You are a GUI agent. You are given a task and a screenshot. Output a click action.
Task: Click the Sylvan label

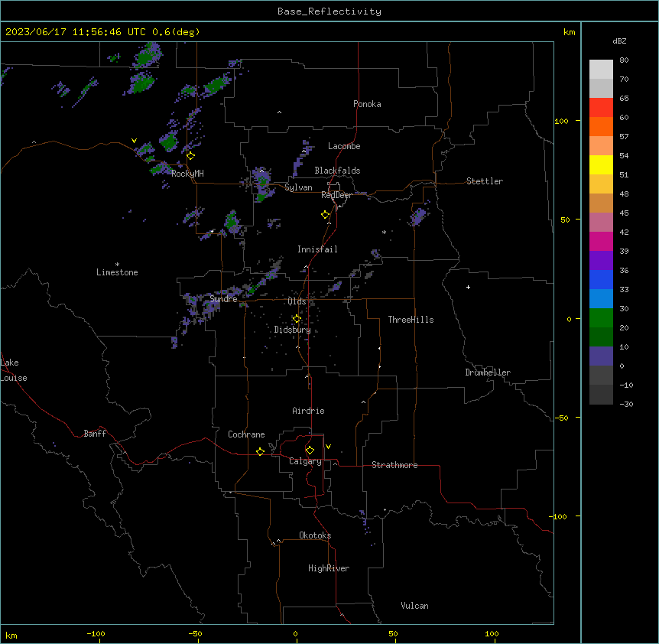click(298, 187)
